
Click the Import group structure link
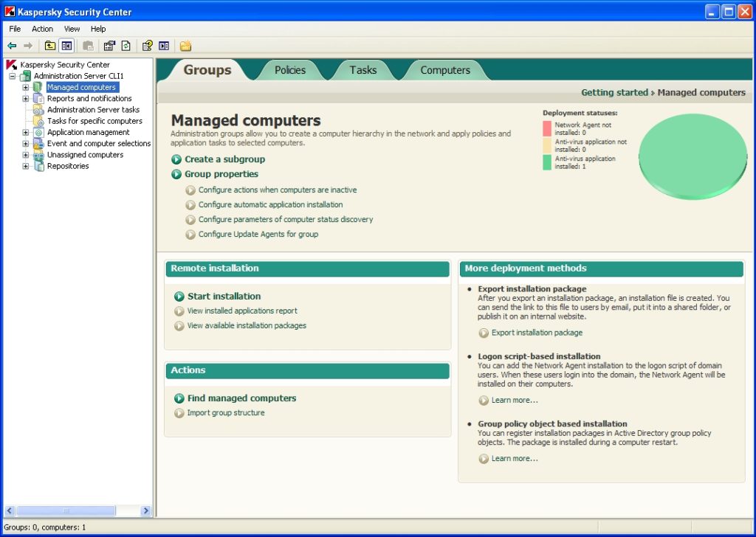(x=226, y=413)
